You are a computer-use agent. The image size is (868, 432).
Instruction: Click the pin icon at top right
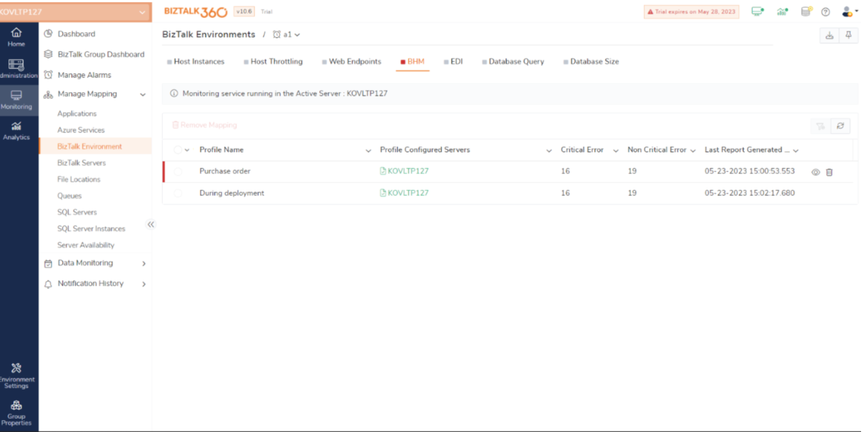pyautogui.click(x=848, y=36)
